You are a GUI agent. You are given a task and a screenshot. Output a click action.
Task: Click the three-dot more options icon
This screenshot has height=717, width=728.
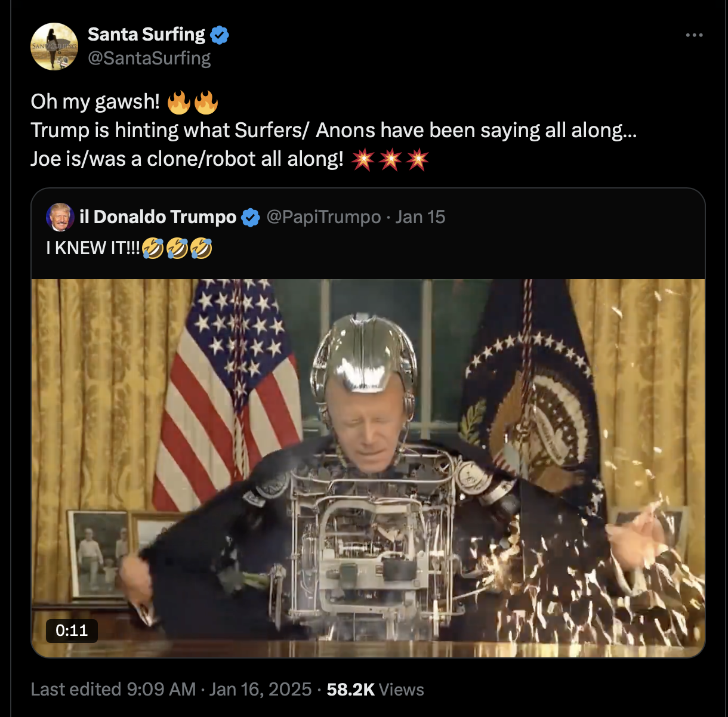coord(694,36)
